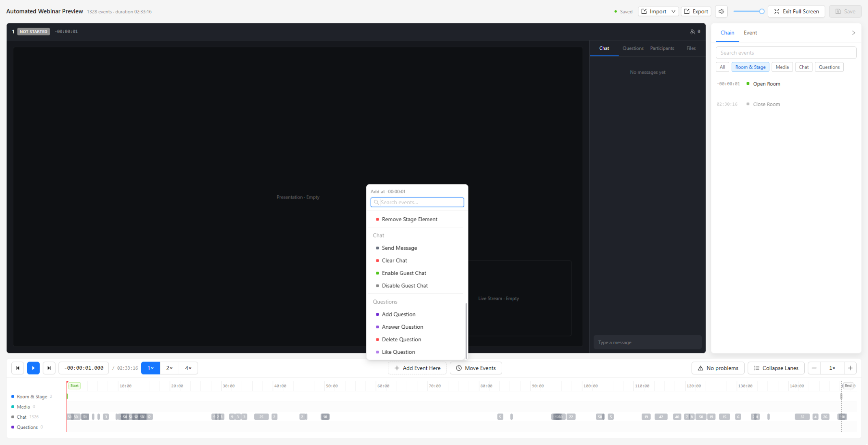Select the Media lane label
This screenshot has height=445, width=868.
click(23, 407)
